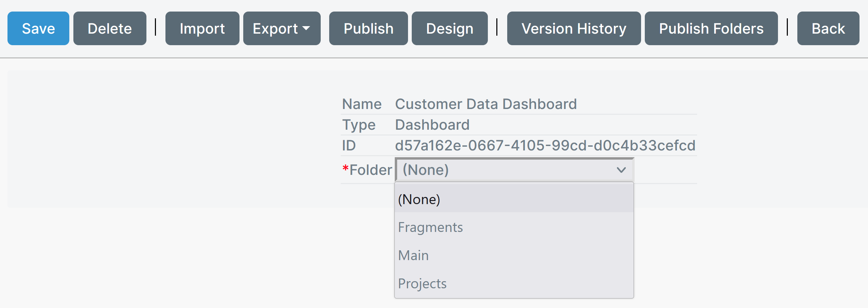
Task: Click the dashboard ID value text
Action: coord(545,145)
